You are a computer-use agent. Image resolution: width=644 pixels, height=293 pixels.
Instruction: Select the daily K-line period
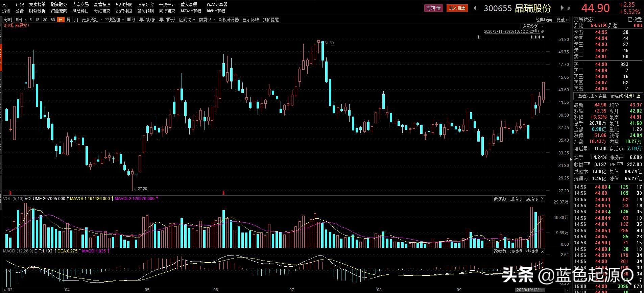pyautogui.click(x=61, y=20)
